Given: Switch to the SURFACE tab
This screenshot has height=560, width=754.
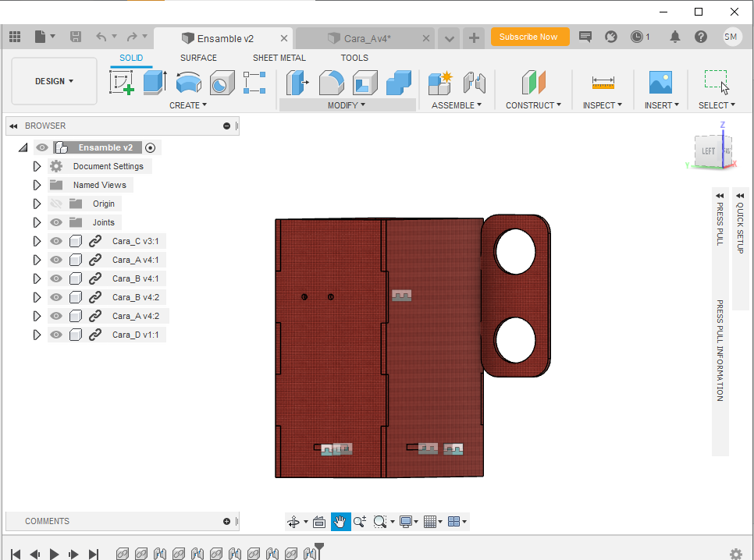Looking at the screenshot, I should pyautogui.click(x=198, y=58).
